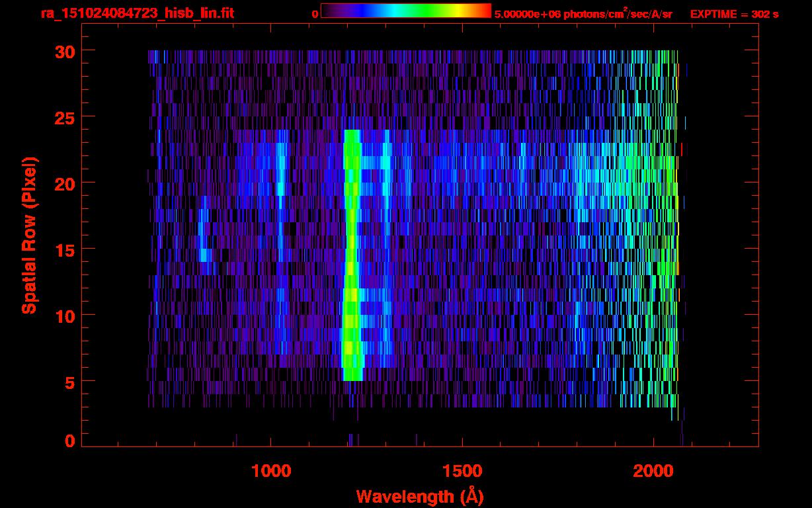
Task: Click the y-axis tick label 0
Action: tap(69, 441)
